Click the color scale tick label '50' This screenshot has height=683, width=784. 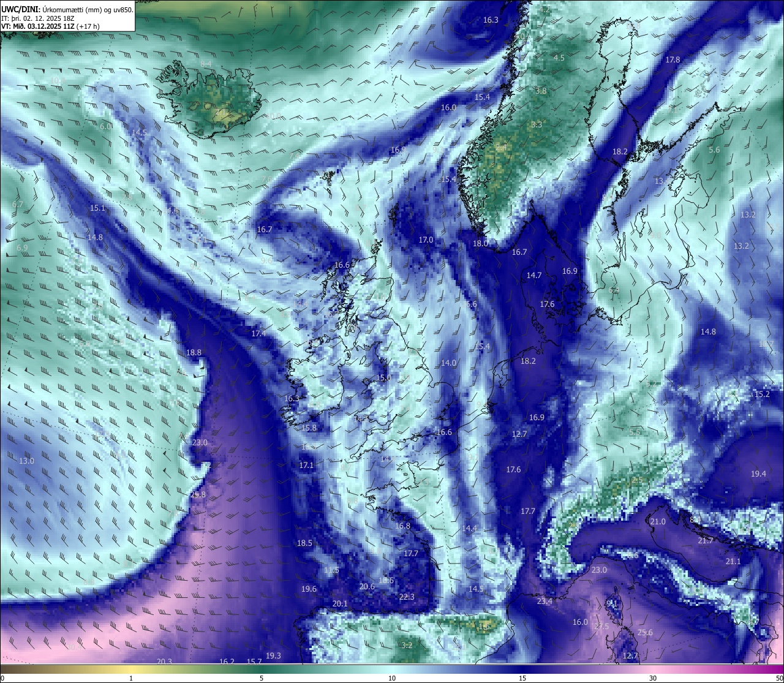[x=779, y=678]
